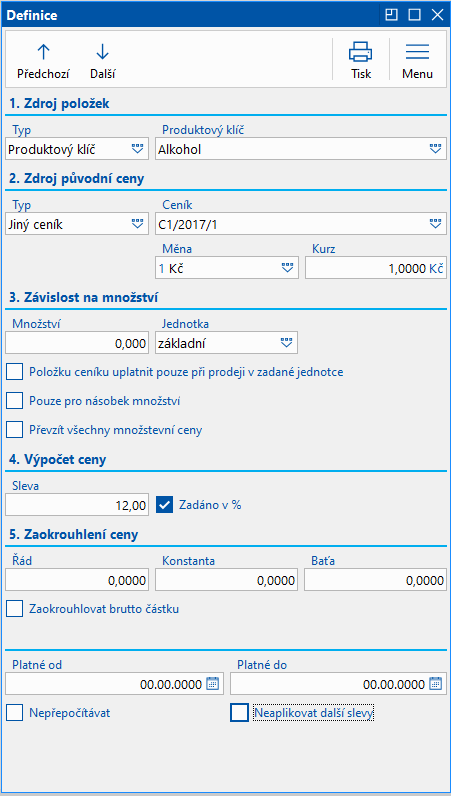Expand the Měna Kč currency dropdown
Image resolution: width=451 pixels, height=796 pixels.
point(287,268)
